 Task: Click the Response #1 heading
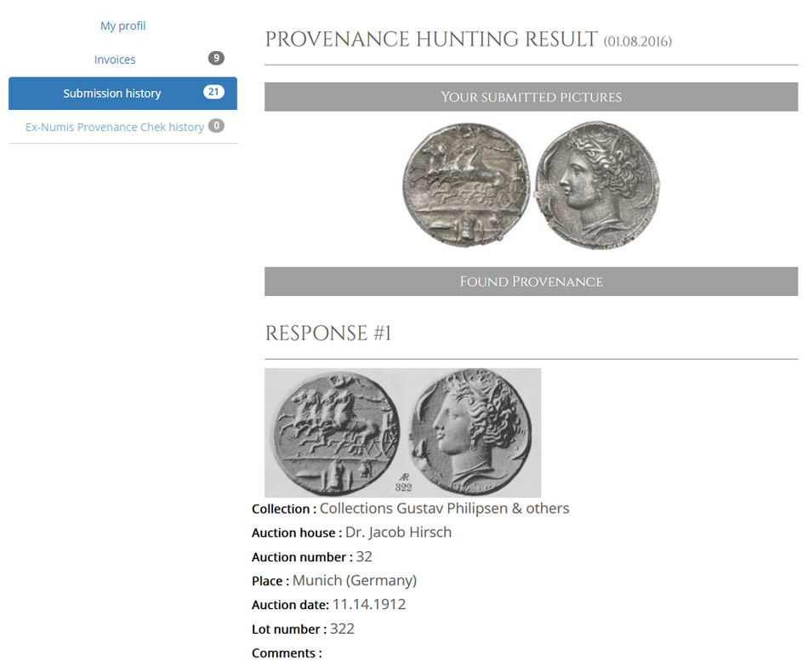click(x=328, y=333)
